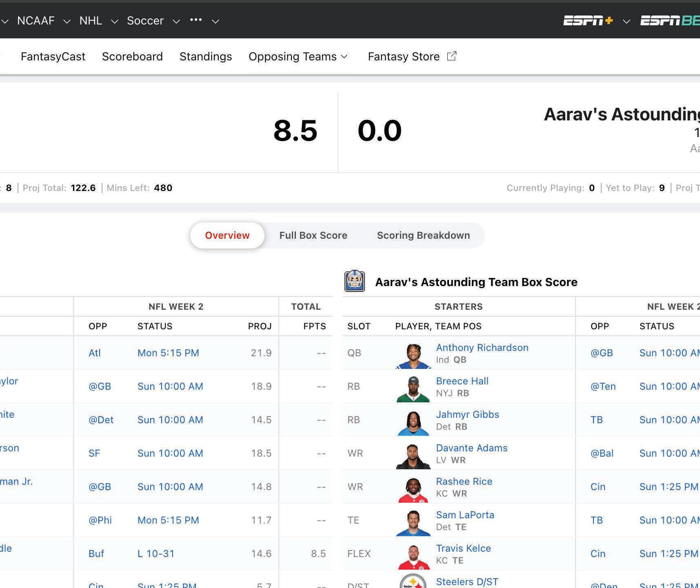
Task: Click the Sun 1:25 PM status for Travis Kelce
Action: (669, 554)
